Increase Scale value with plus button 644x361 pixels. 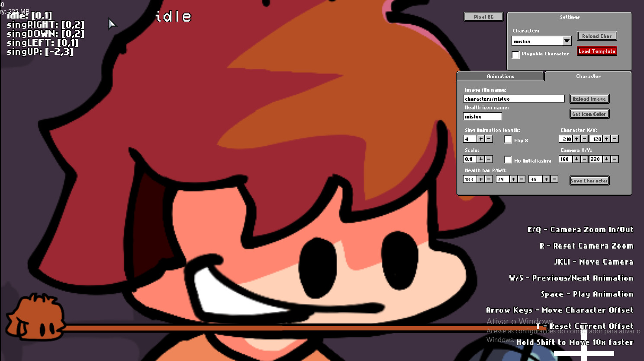pyautogui.click(x=480, y=159)
